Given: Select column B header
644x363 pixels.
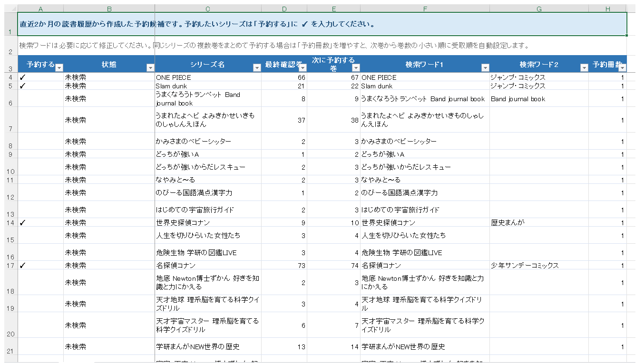Looking at the screenshot, I should point(109,9).
